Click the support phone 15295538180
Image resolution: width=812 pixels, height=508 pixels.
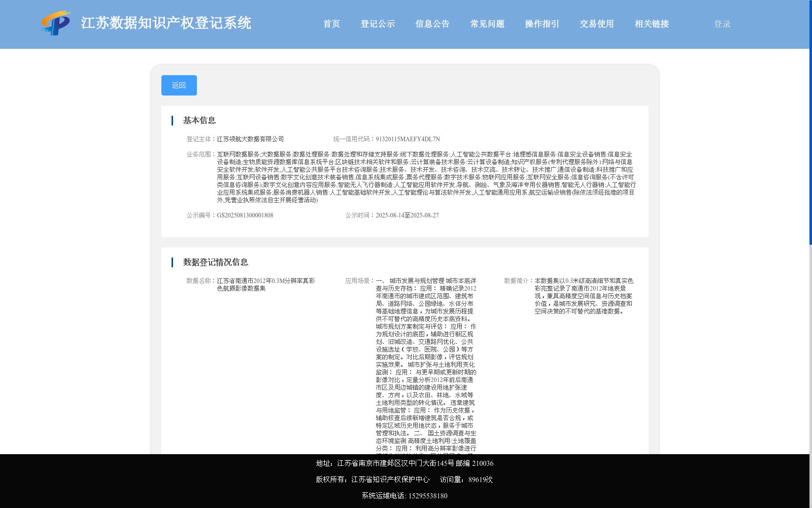428,496
